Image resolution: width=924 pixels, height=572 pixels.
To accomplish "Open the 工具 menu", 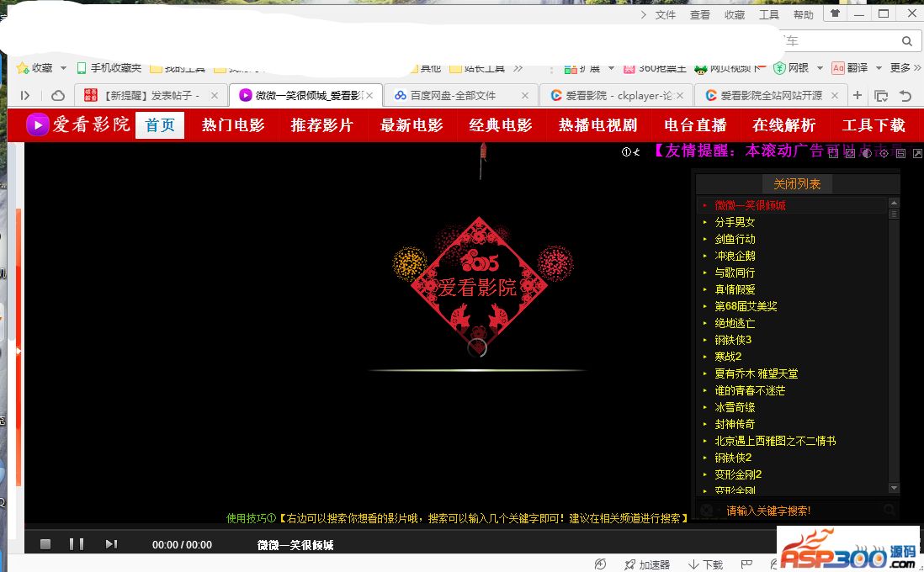I will [769, 15].
